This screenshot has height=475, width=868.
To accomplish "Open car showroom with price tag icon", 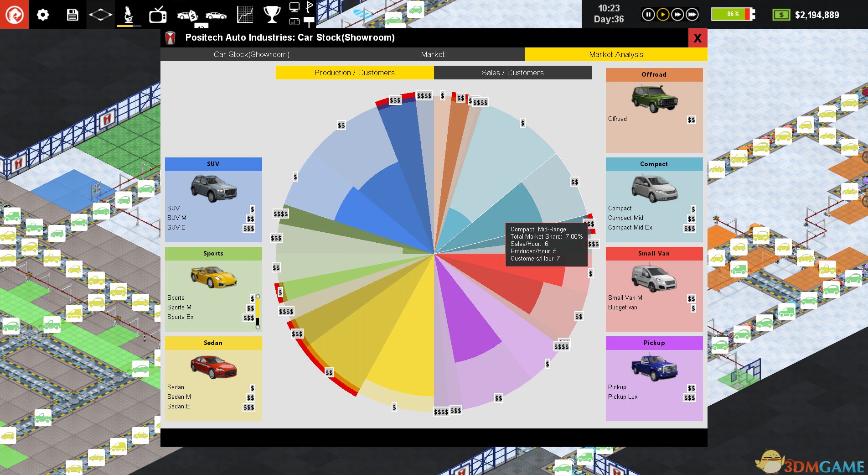I will click(187, 15).
